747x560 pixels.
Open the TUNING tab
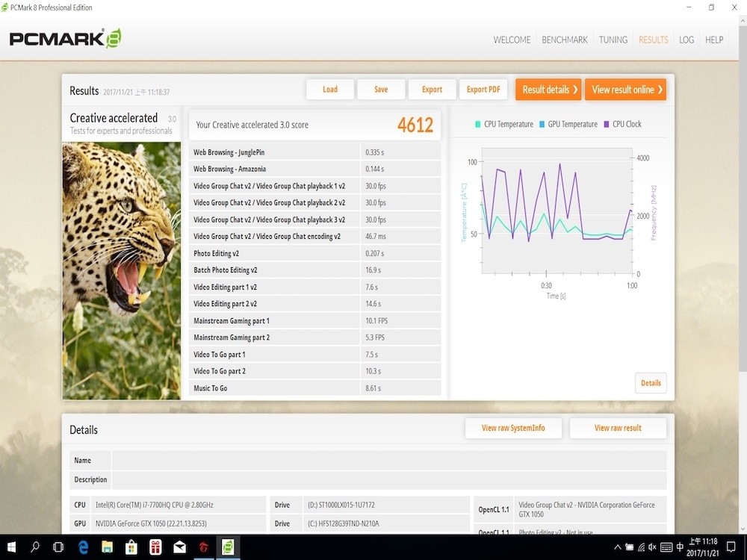(613, 40)
